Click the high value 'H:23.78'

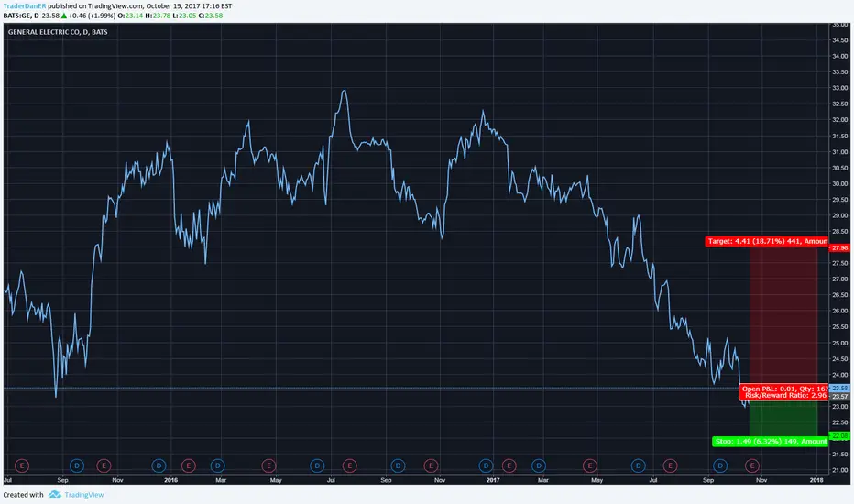point(158,16)
